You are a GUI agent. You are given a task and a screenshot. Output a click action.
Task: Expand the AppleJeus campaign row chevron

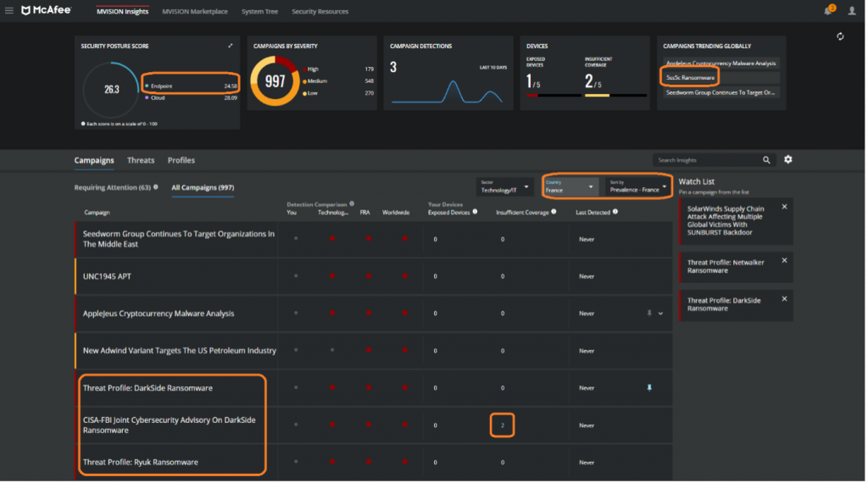tap(660, 314)
